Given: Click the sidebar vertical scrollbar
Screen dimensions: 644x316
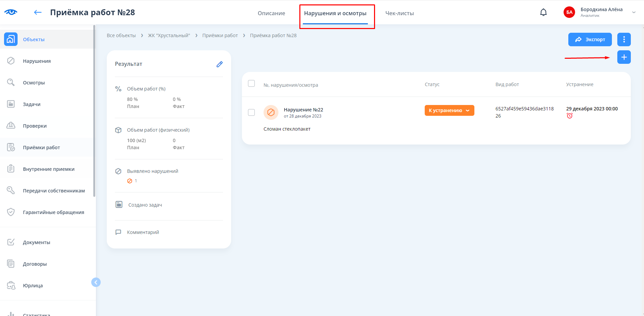Looking at the screenshot, I should coord(94,111).
